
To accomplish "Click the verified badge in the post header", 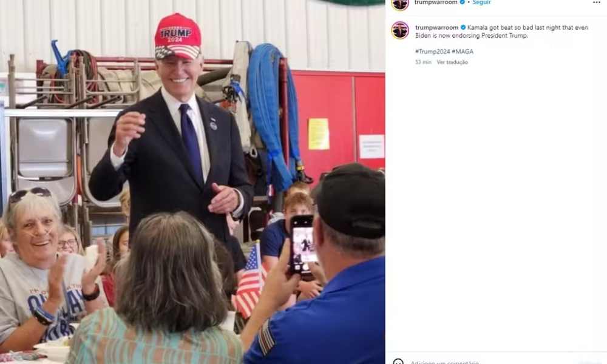I will coord(462,2).
